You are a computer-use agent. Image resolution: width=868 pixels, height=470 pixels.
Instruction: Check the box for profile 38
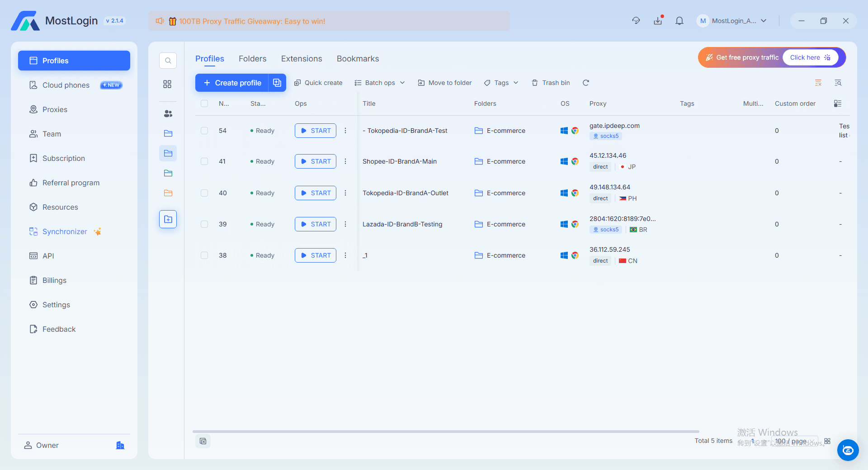(x=204, y=255)
